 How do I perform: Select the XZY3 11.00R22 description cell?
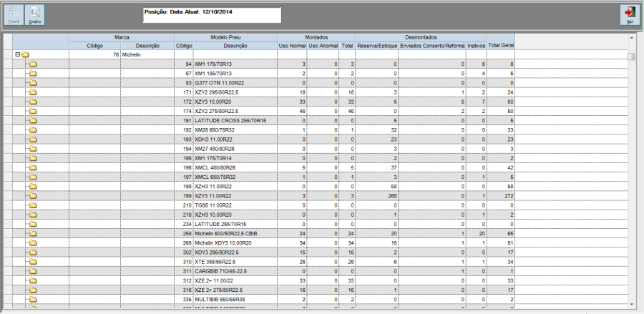(235, 196)
